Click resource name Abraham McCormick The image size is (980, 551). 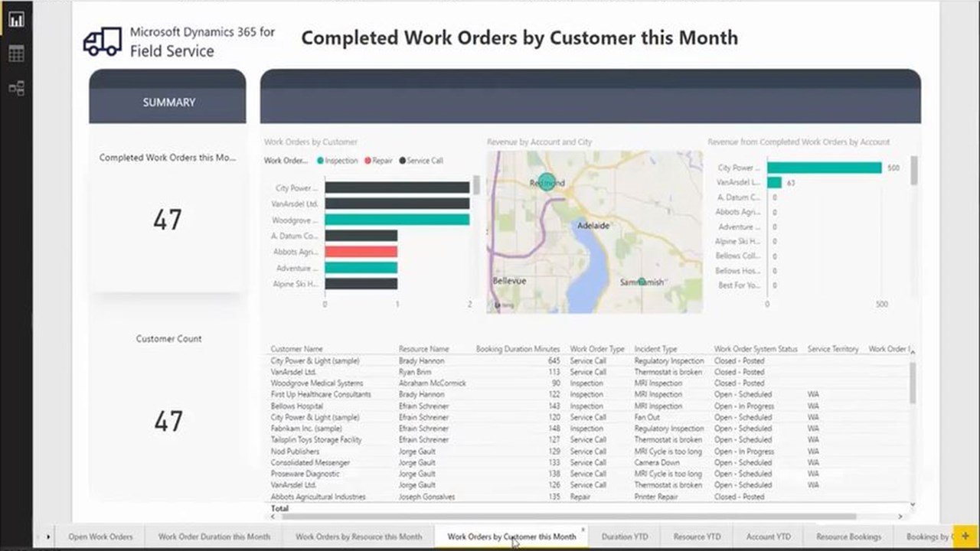pos(432,383)
